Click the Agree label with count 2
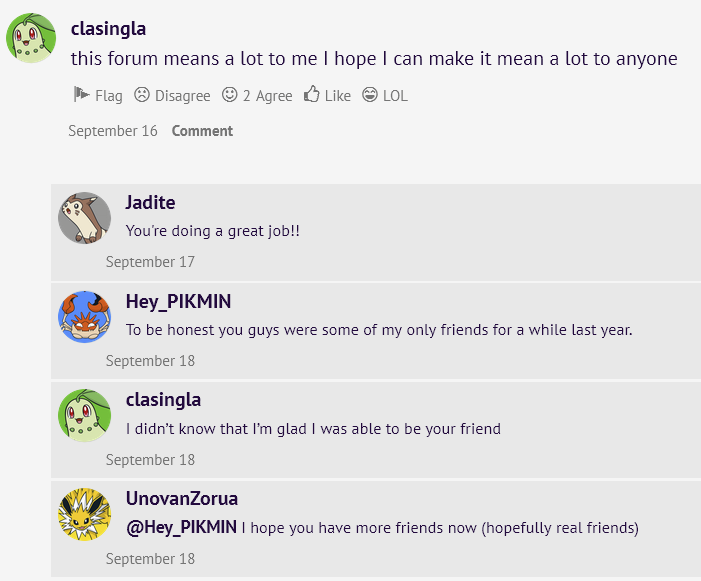This screenshot has width=701, height=581. (x=267, y=96)
